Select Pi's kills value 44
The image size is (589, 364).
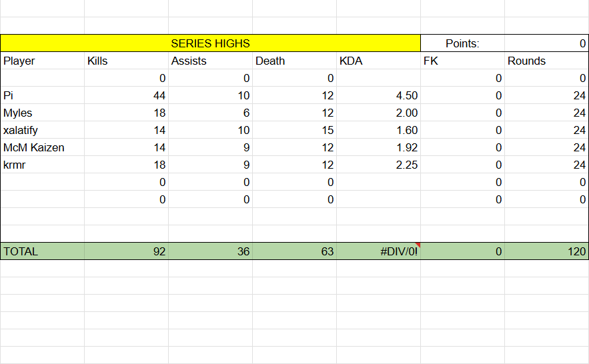[x=127, y=95]
